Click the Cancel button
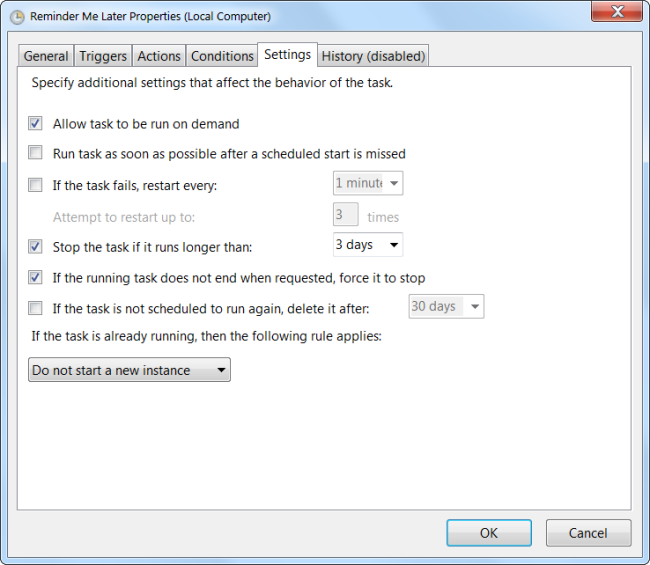Screen dimensions: 650x565 [x=588, y=533]
